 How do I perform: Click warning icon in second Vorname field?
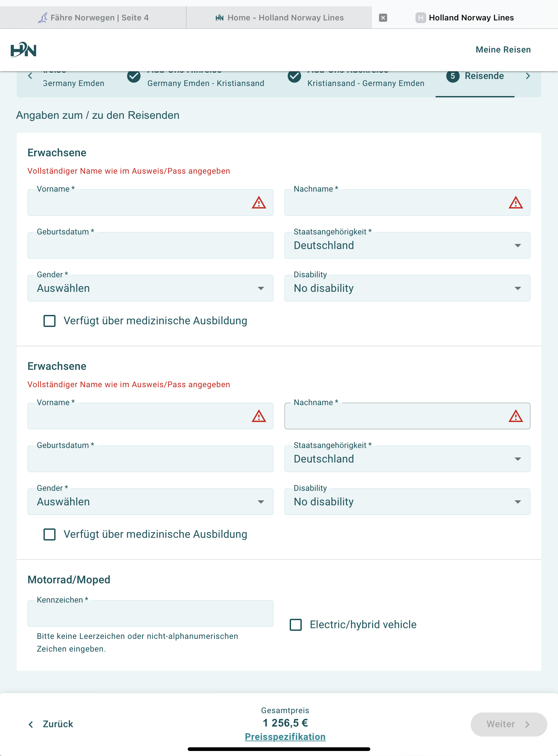tap(259, 416)
